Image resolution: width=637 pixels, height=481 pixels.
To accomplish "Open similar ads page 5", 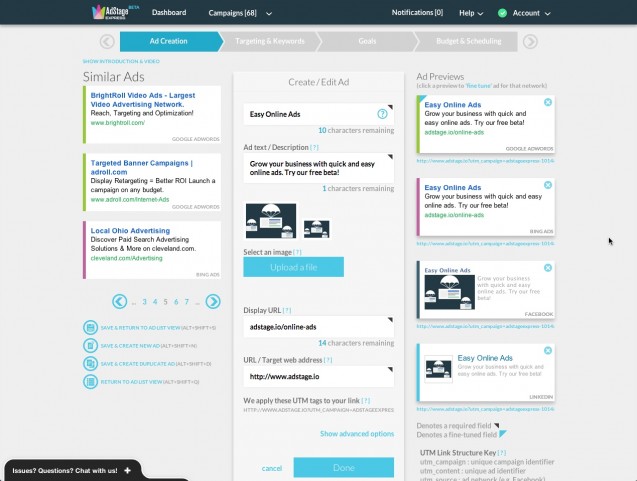I will [x=165, y=302].
